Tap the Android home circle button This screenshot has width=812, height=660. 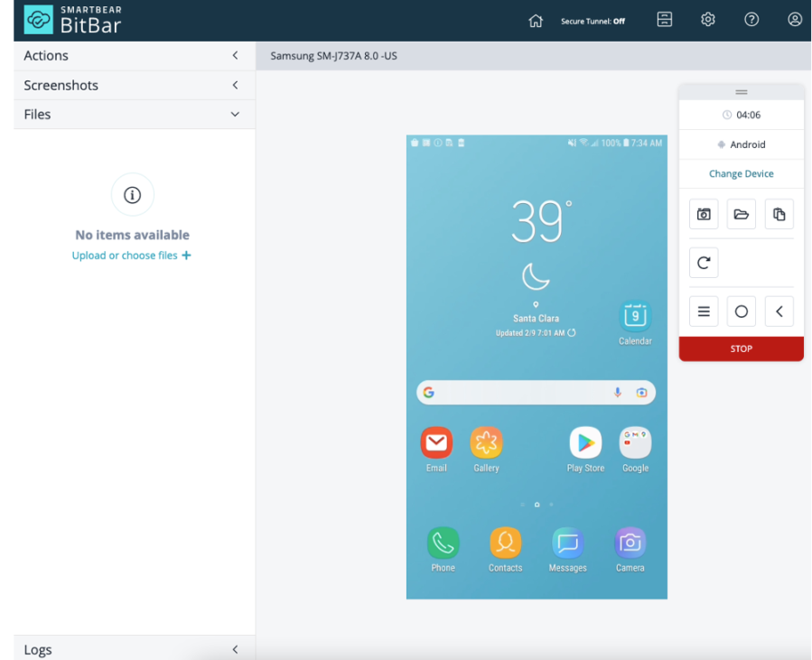(741, 311)
